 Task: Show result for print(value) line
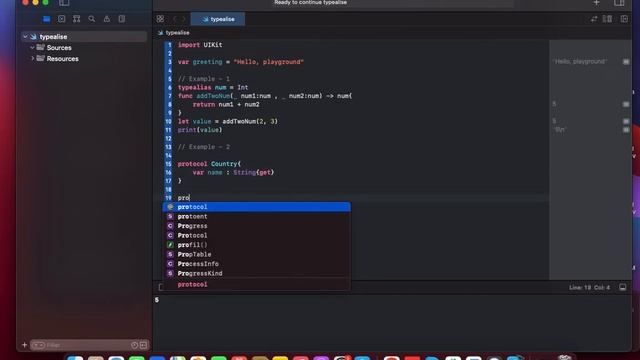pyautogui.click(x=626, y=130)
